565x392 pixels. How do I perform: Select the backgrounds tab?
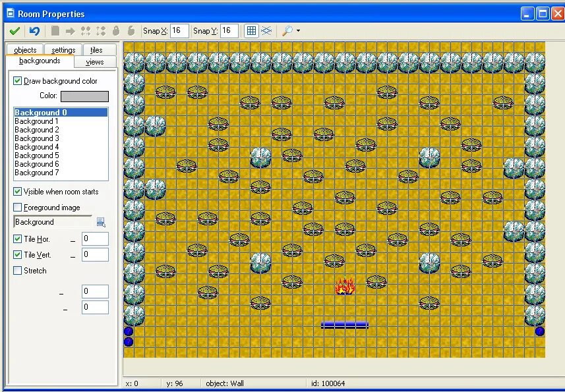[x=40, y=61]
